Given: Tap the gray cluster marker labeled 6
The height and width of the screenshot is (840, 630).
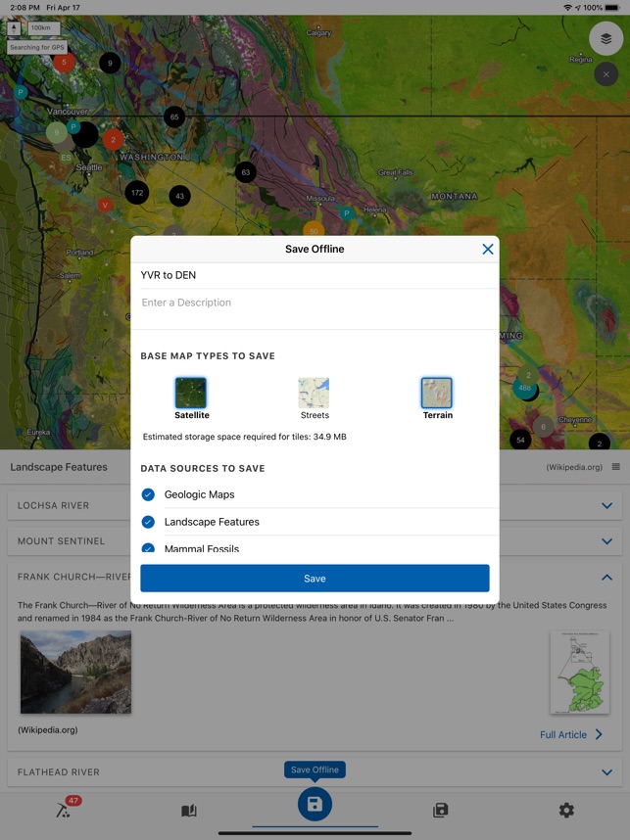Looking at the screenshot, I should pos(543,427).
